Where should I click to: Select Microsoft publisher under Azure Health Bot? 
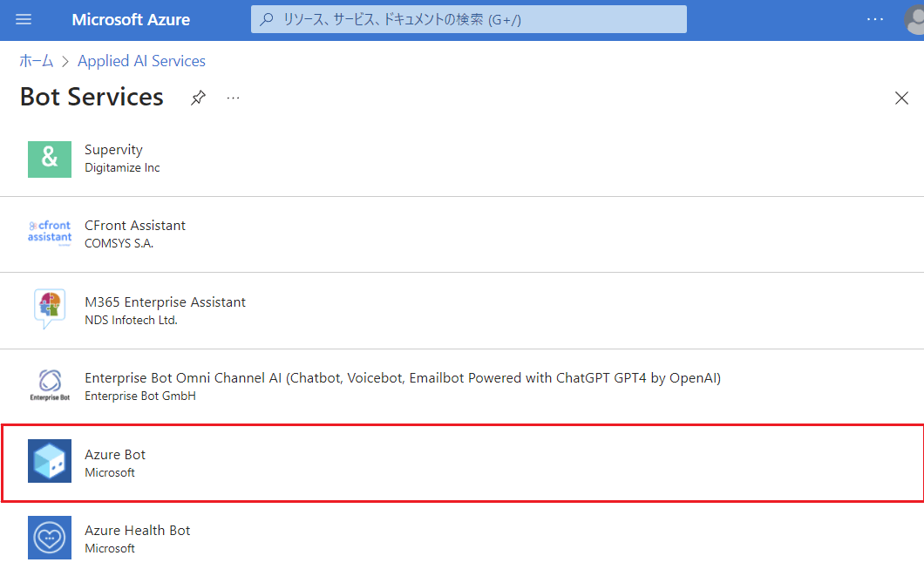[110, 549]
